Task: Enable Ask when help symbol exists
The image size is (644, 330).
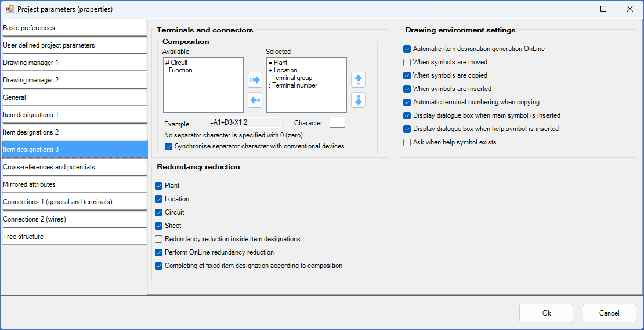Action: click(407, 143)
